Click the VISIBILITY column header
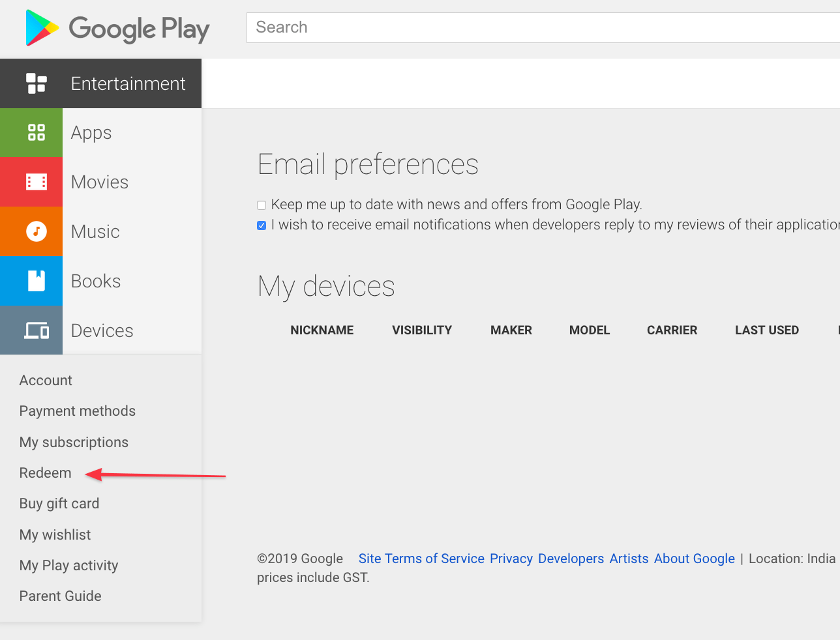Screen dimensions: 840x640 point(422,330)
